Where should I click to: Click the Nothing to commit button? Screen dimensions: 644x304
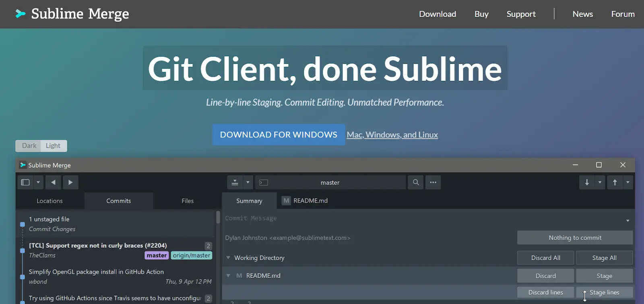pyautogui.click(x=575, y=238)
